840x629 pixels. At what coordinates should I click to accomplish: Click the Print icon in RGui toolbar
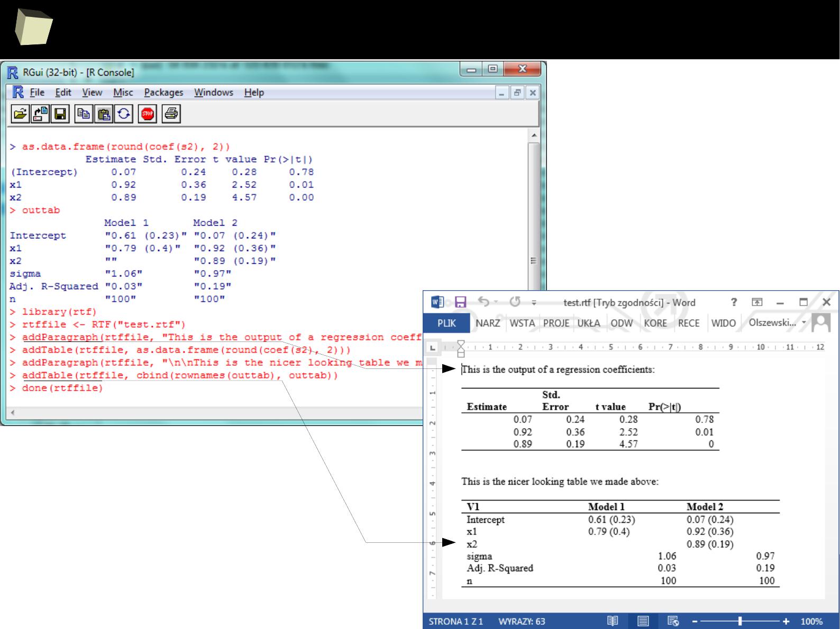[171, 114]
